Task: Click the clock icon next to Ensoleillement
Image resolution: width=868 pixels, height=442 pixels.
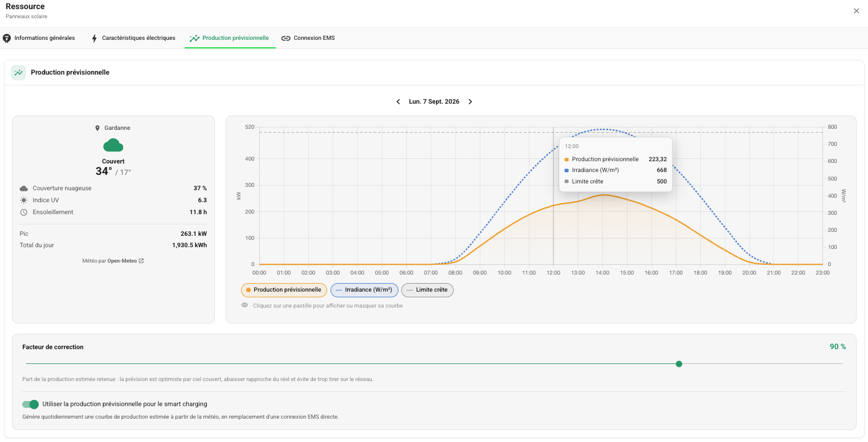Action: coord(23,212)
